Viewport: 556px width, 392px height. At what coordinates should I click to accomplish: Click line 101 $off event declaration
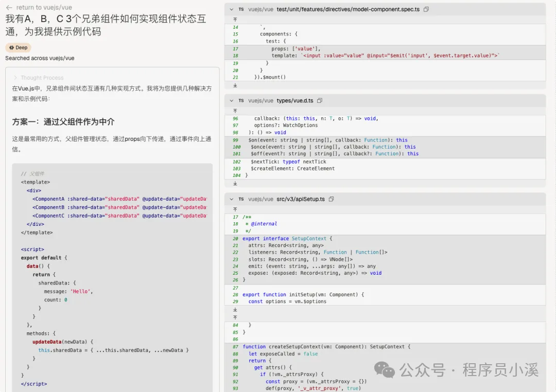(335, 153)
